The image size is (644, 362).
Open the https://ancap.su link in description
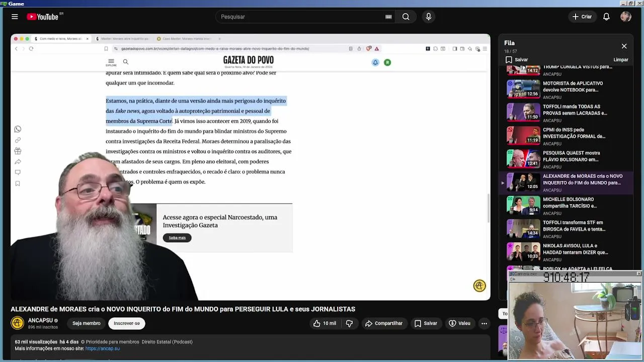(x=102, y=348)
